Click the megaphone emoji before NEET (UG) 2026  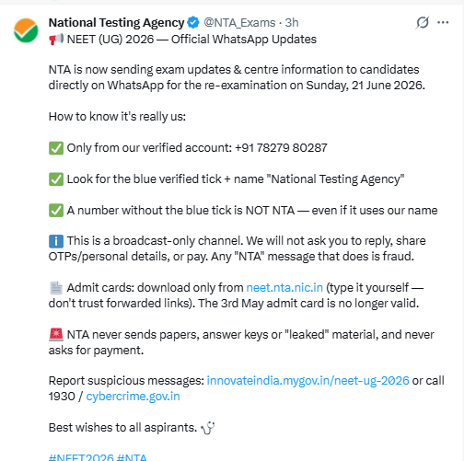pos(56,40)
